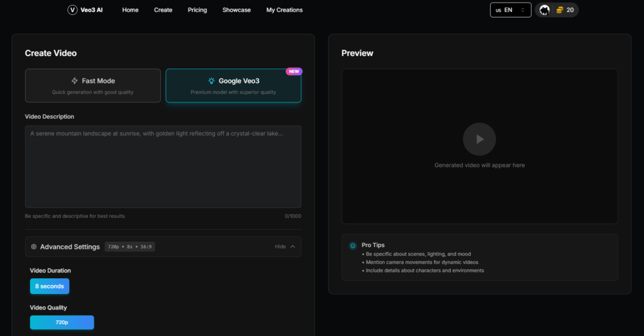This screenshot has width=644, height=336.
Task: Click tip about characters and environments
Action: pos(425,270)
